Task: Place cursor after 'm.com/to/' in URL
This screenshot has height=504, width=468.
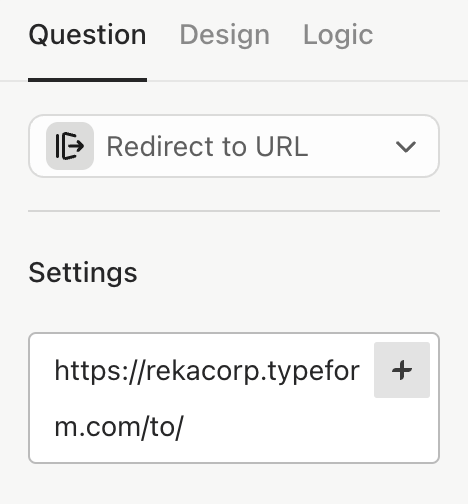Action: coord(184,427)
